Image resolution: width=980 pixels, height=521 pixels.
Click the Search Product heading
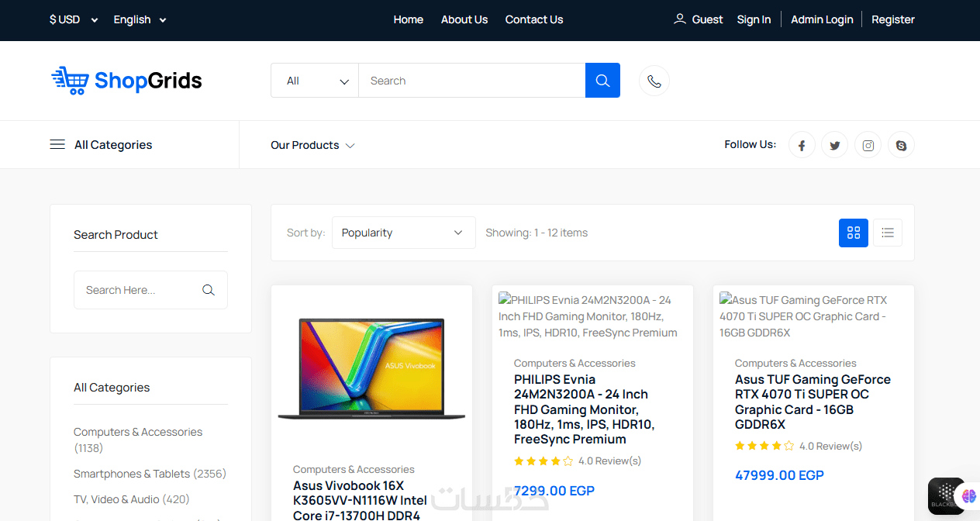pyautogui.click(x=116, y=235)
